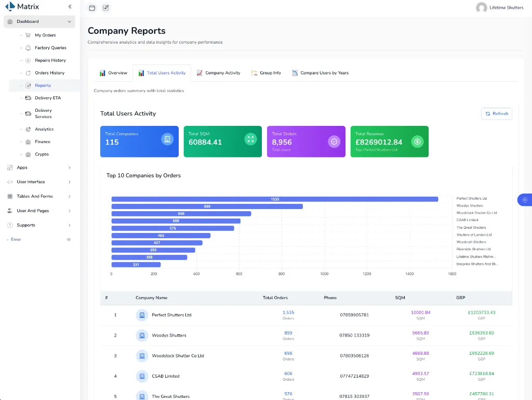Click CSAB Limited row building icon
The height and width of the screenshot is (400, 532).
142,376
